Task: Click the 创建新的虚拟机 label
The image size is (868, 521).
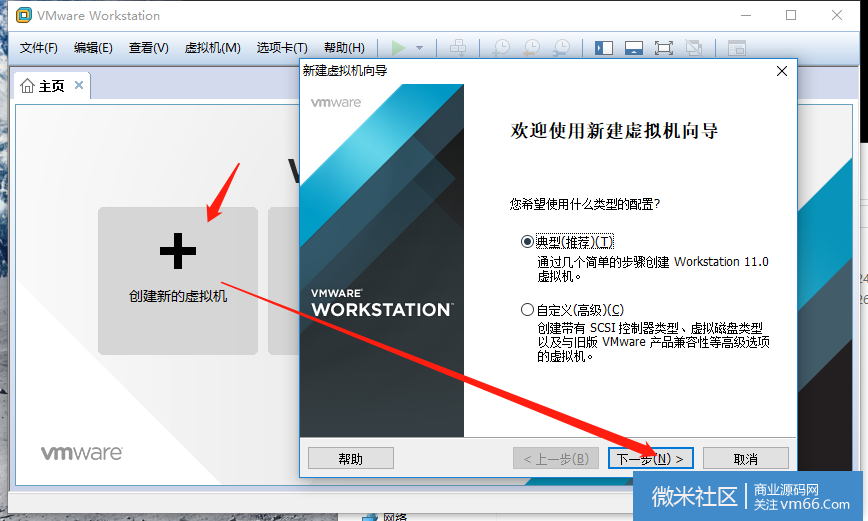Action: coord(178,296)
